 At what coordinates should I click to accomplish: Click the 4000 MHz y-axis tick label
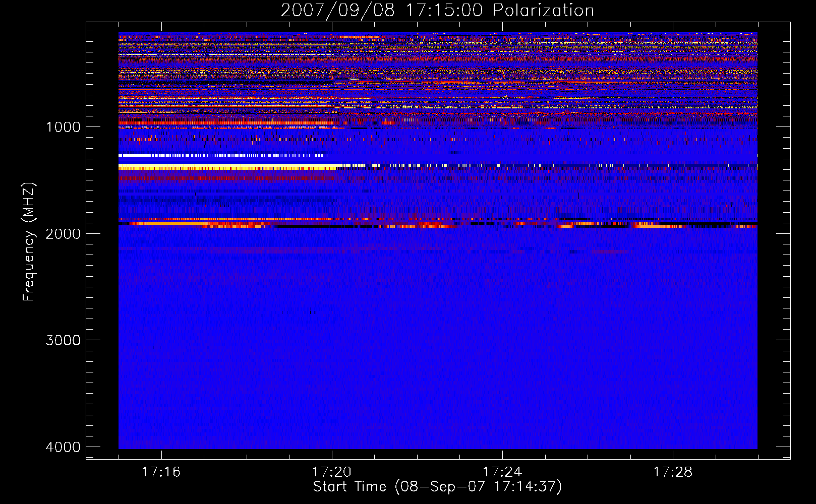[x=63, y=447]
